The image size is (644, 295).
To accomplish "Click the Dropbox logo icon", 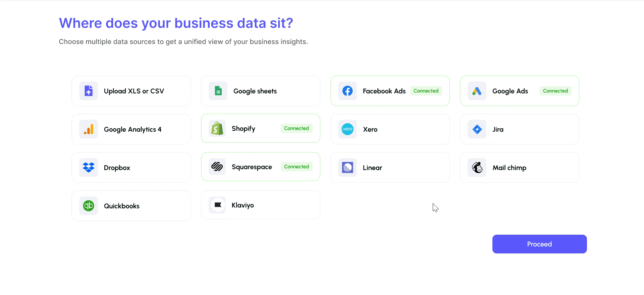I will tap(89, 168).
